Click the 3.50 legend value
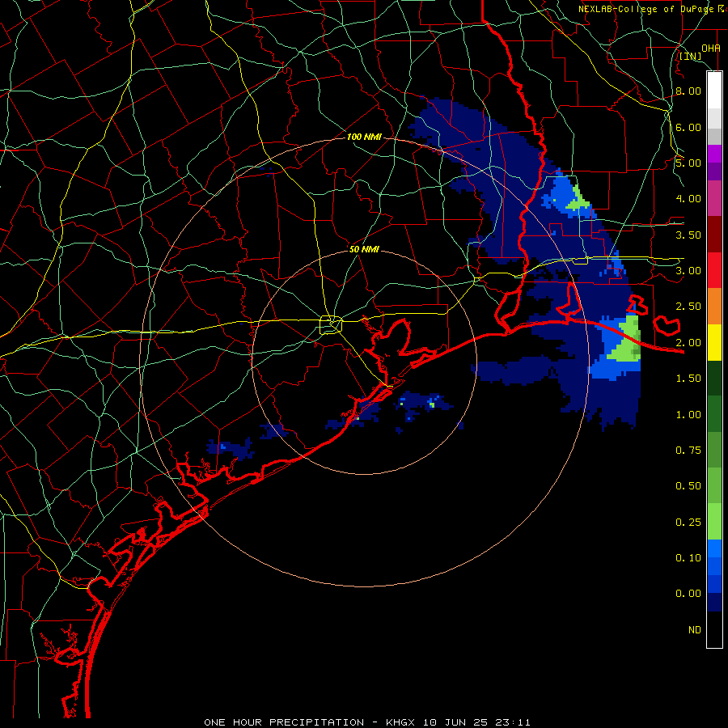 click(x=688, y=235)
